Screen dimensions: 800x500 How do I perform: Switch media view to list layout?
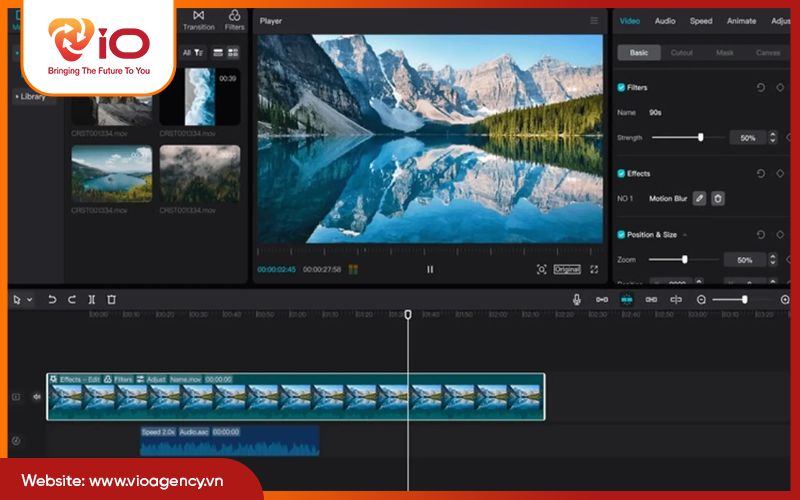218,53
